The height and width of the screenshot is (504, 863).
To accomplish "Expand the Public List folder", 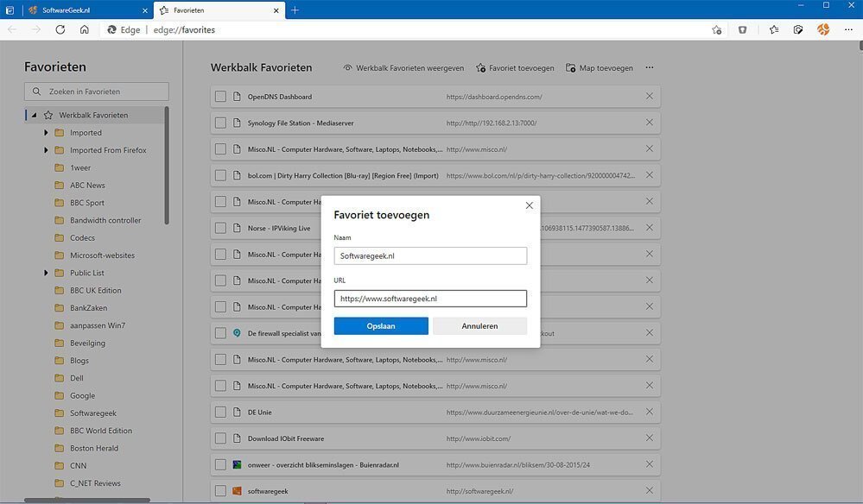I will click(47, 273).
